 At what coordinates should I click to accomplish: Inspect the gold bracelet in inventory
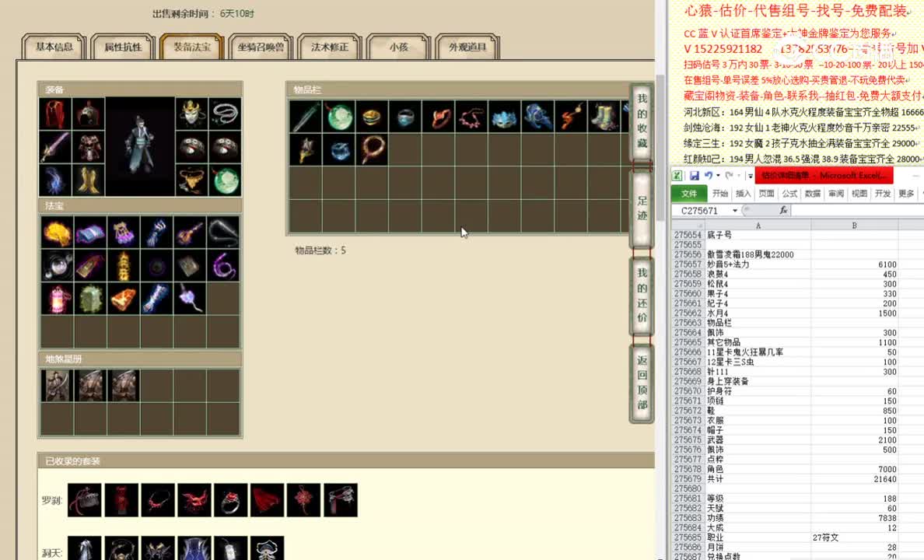[372, 116]
